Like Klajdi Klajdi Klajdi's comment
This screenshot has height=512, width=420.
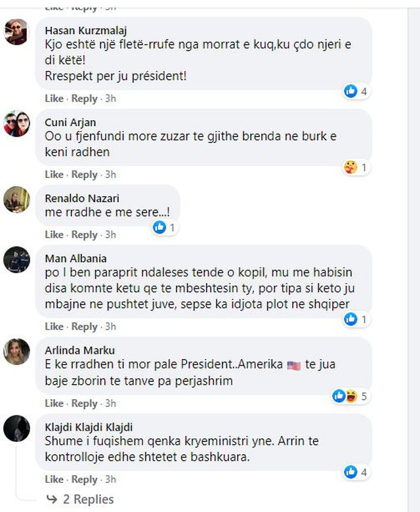[x=54, y=479]
